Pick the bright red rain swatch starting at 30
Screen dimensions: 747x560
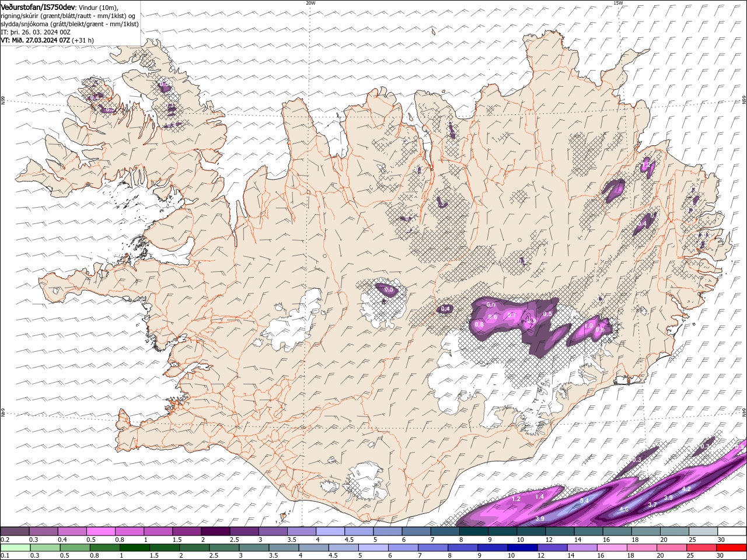point(731,547)
